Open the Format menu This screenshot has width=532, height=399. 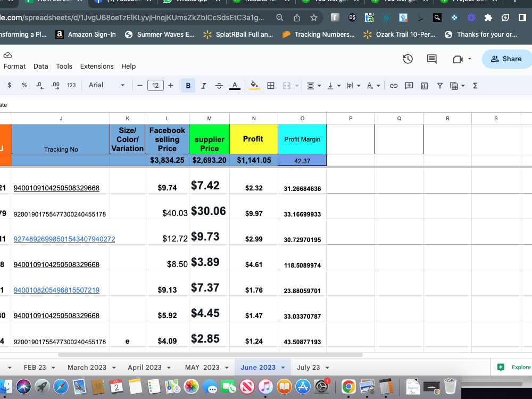click(x=14, y=66)
